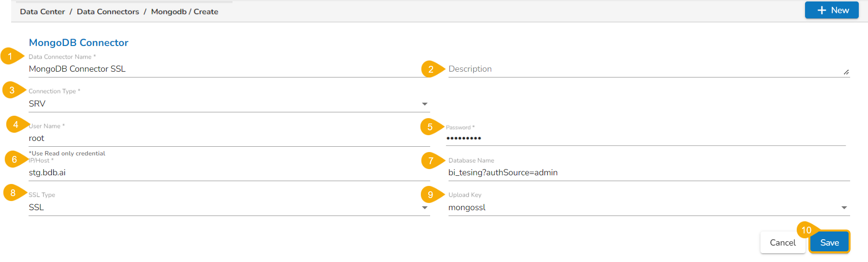Click the Password field
This screenshot has width=868, height=262.
tap(644, 138)
